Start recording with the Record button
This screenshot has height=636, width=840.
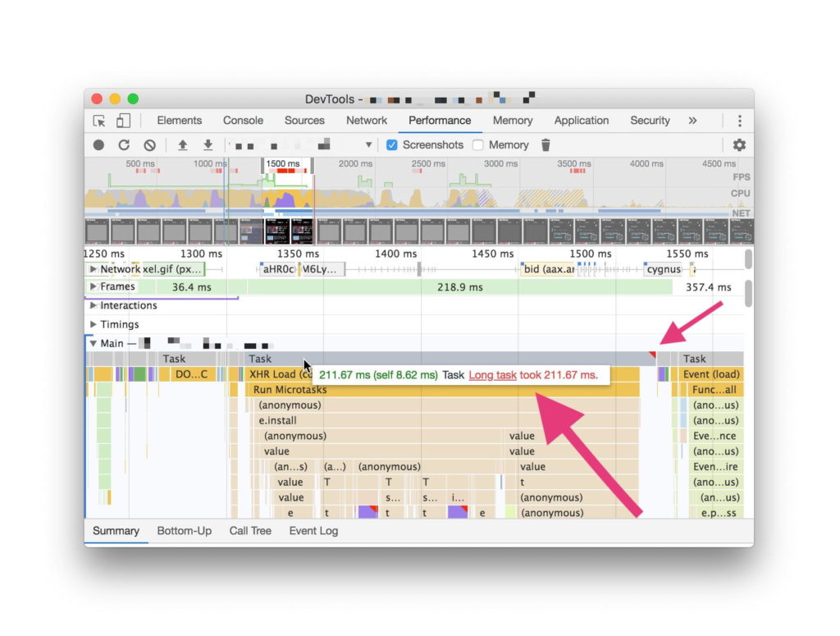click(x=98, y=145)
